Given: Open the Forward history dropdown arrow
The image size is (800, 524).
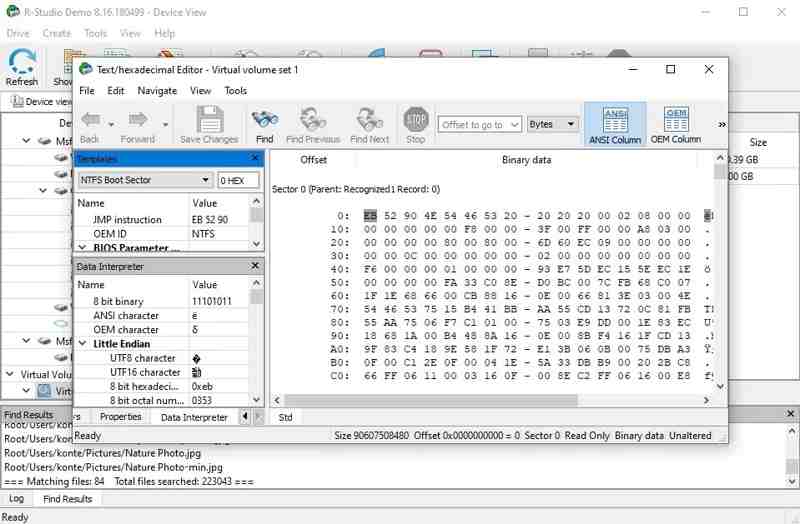Looking at the screenshot, I should pos(165,124).
